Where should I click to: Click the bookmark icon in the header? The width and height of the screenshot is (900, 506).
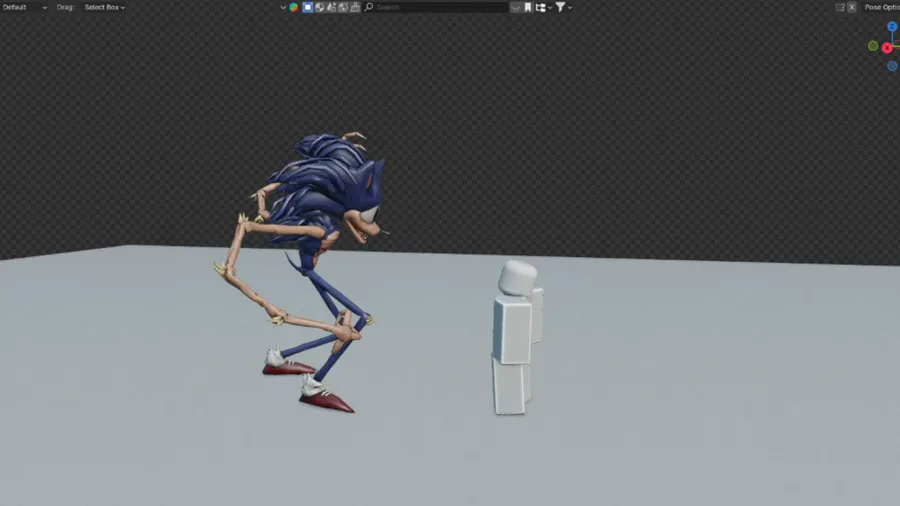[528, 7]
